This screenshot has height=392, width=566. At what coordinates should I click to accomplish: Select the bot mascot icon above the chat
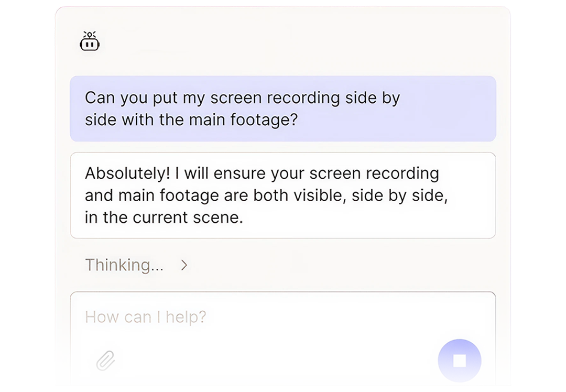(89, 41)
